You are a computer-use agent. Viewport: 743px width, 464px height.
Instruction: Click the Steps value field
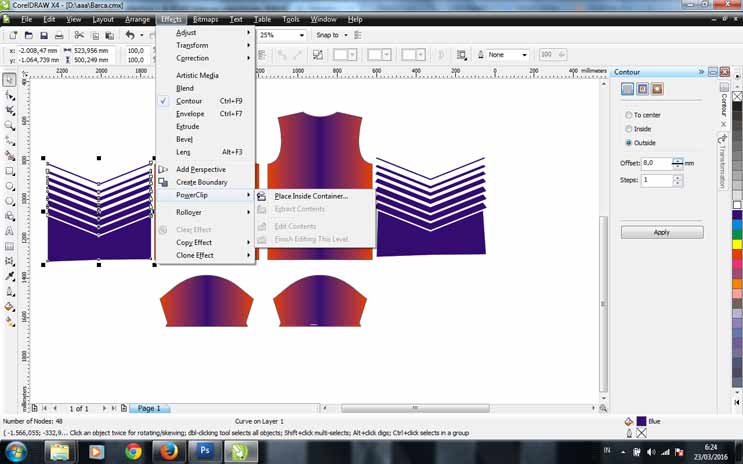point(657,180)
